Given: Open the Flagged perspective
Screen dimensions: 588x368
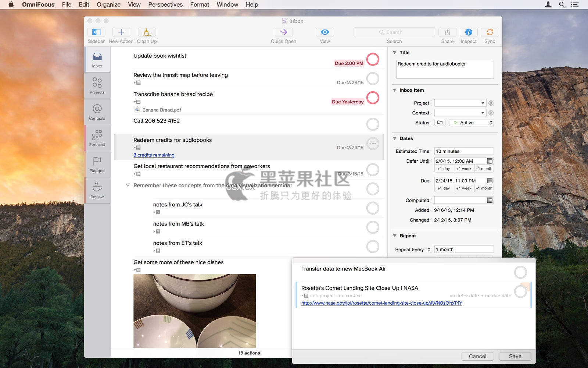Looking at the screenshot, I should coord(97,164).
